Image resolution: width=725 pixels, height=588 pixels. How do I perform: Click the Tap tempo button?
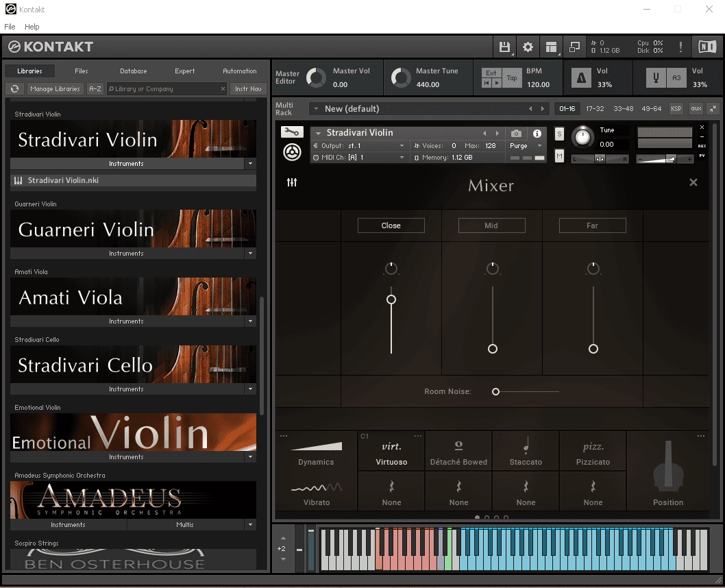(512, 77)
